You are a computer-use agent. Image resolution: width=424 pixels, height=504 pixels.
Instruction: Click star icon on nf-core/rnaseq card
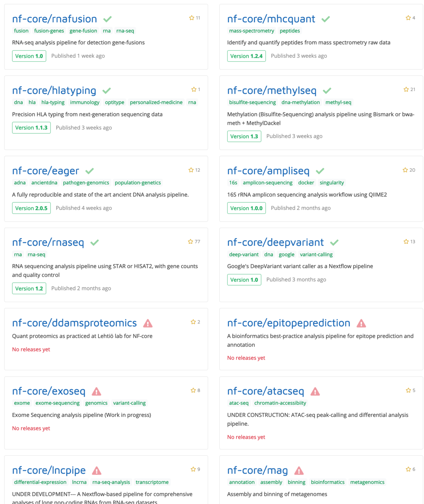[191, 242]
